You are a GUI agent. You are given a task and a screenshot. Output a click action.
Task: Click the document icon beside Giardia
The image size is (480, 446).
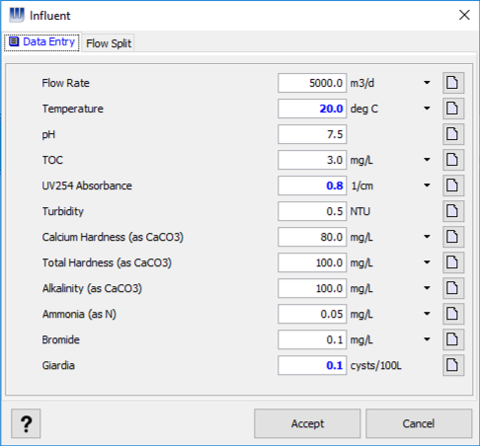pos(453,365)
